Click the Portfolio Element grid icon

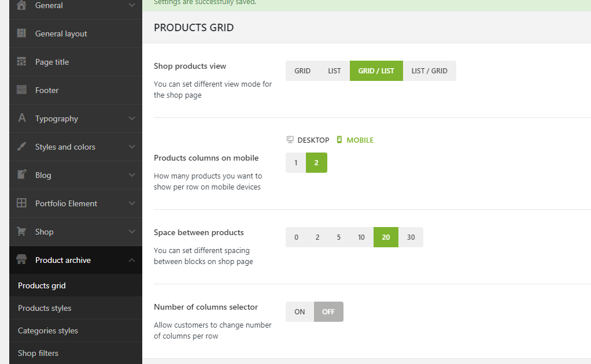coord(22,203)
